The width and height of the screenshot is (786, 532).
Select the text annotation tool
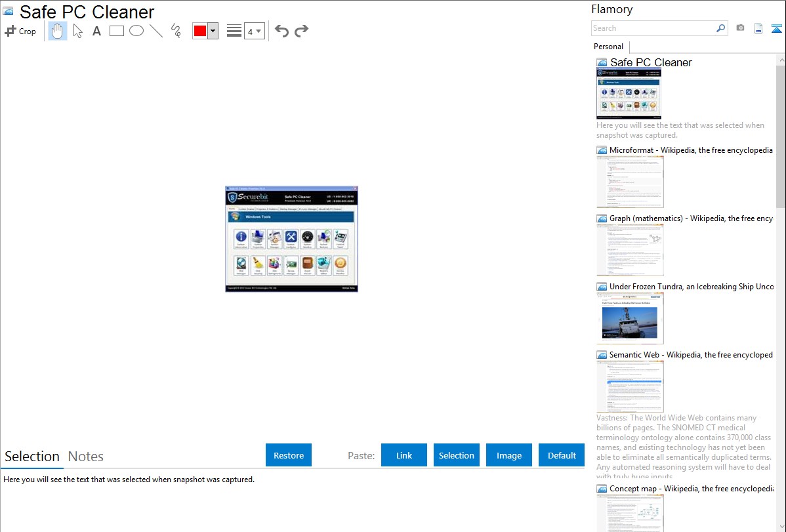[96, 31]
